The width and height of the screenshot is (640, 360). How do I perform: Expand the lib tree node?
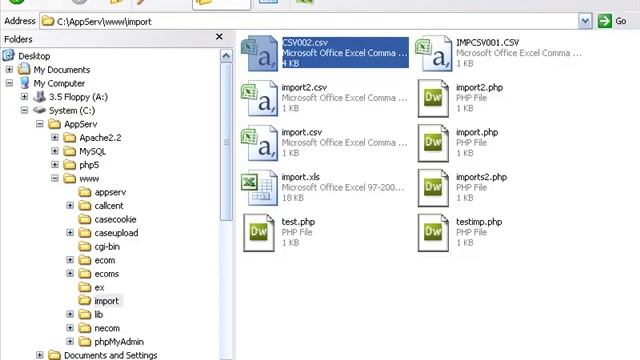tap(70, 314)
